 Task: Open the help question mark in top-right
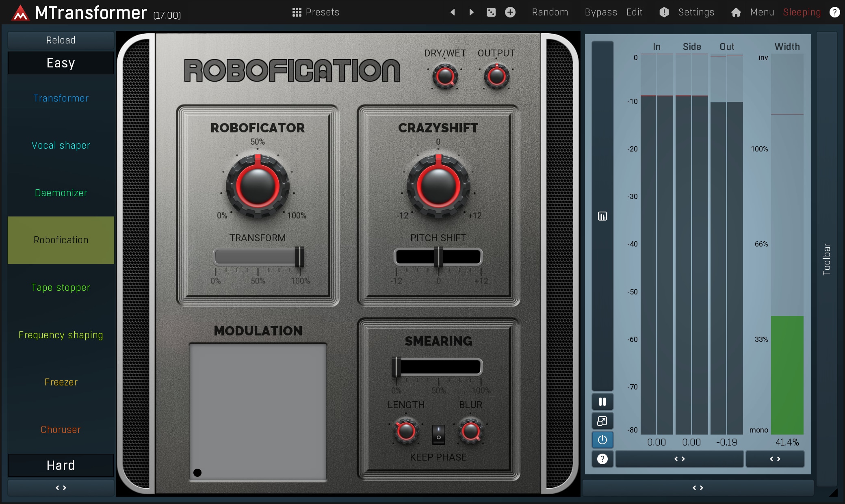[834, 12]
